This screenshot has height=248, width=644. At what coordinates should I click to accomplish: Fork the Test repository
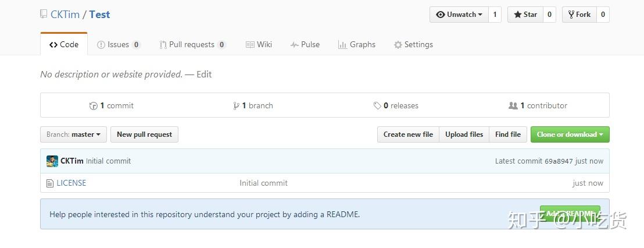coord(579,15)
